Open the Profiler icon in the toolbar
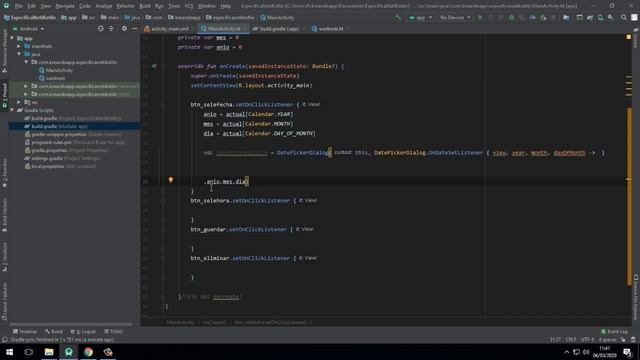The height and width of the screenshot is (360, 640). click(532, 18)
